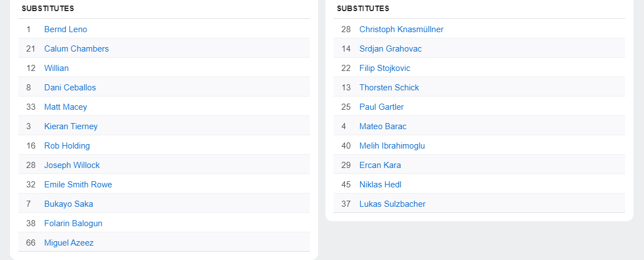Click on Matt Macey's name
The image size is (644, 260).
click(x=65, y=107)
